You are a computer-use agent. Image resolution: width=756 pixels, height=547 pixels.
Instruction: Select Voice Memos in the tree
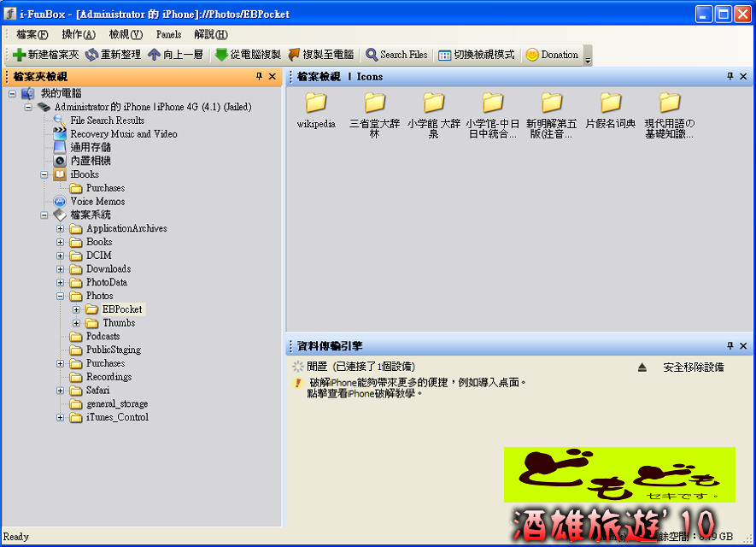[97, 202]
